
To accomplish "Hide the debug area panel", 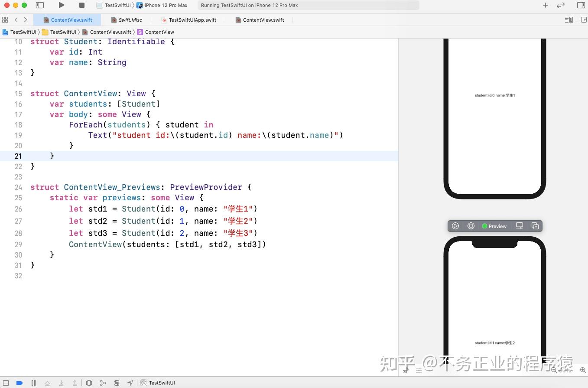I will [x=6, y=383].
